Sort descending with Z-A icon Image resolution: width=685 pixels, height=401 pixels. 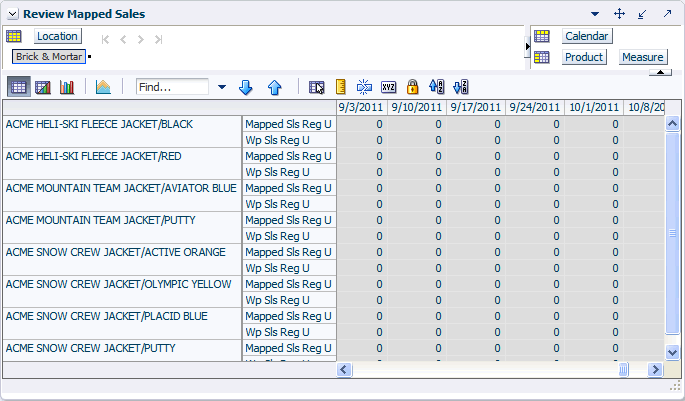pos(461,87)
